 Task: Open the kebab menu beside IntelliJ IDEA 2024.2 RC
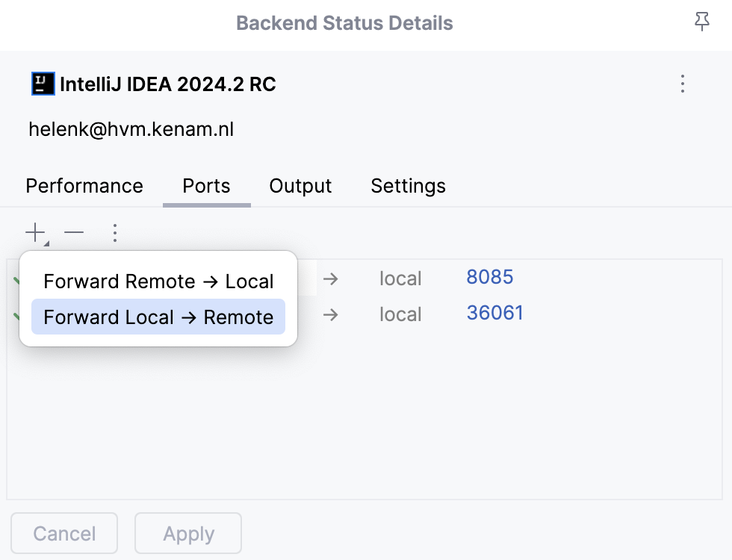click(682, 84)
